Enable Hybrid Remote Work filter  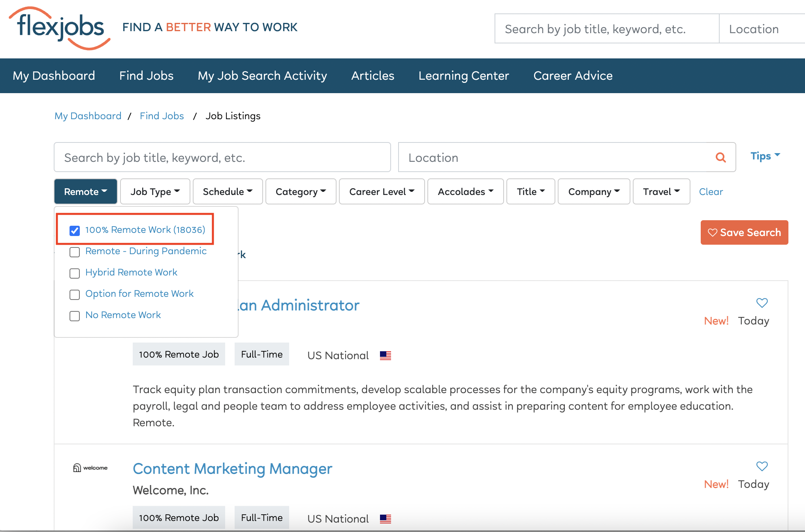pyautogui.click(x=75, y=273)
